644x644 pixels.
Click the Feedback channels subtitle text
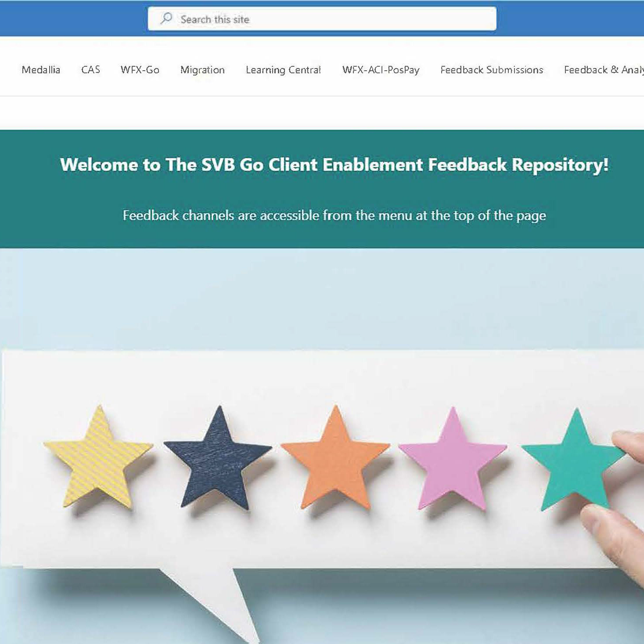[335, 216]
